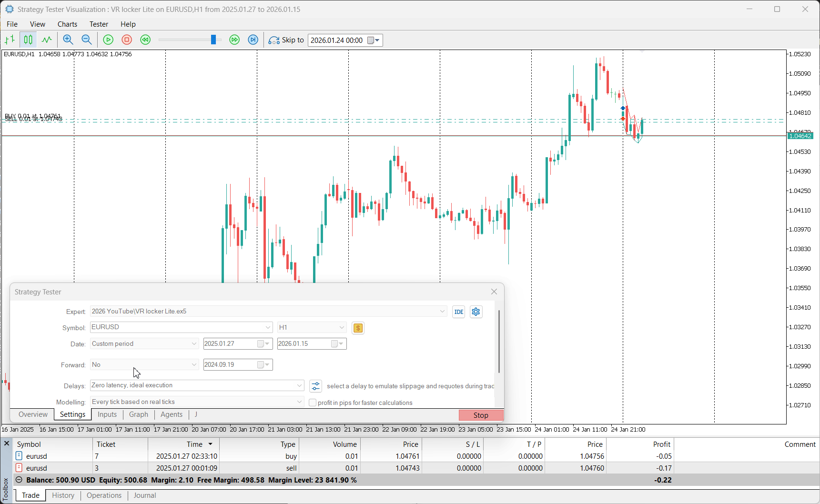This screenshot has width=820, height=504.
Task: Switch to the Agents tab
Action: pos(172,414)
